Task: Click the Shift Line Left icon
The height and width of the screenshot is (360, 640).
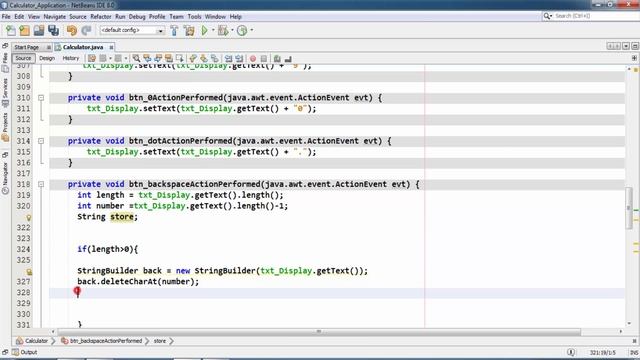Action: pos(229,58)
